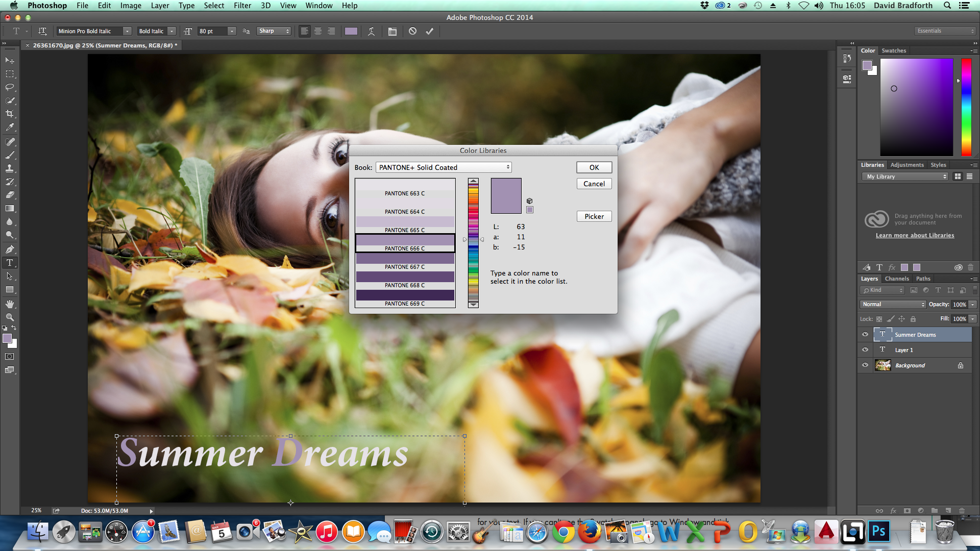Click the text color swatch in options bar
Image resolution: width=980 pixels, height=551 pixels.
click(351, 31)
